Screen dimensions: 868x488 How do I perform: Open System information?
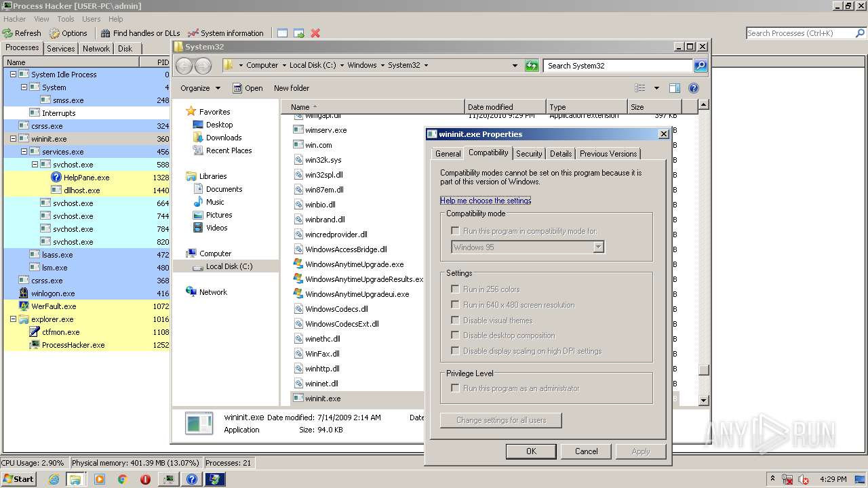point(226,33)
